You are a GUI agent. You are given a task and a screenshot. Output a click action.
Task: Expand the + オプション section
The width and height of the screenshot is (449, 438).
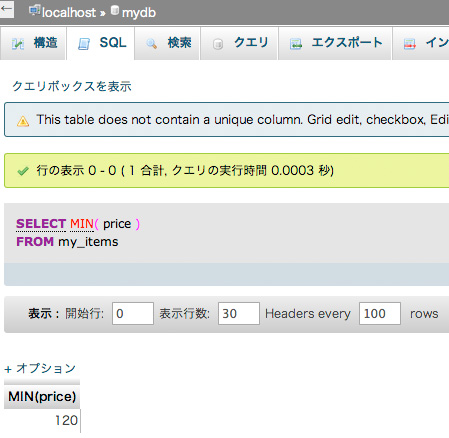coord(40,368)
